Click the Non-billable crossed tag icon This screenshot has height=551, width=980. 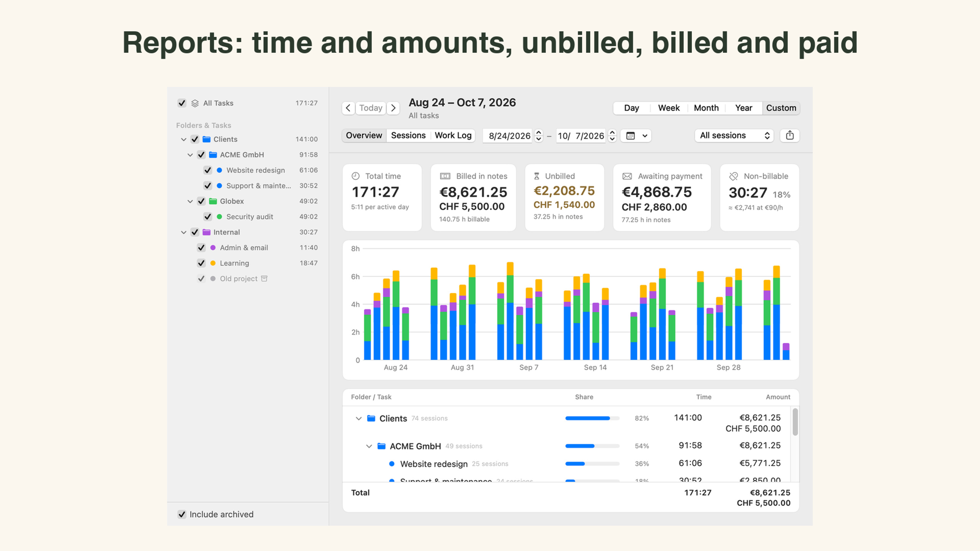tap(733, 176)
